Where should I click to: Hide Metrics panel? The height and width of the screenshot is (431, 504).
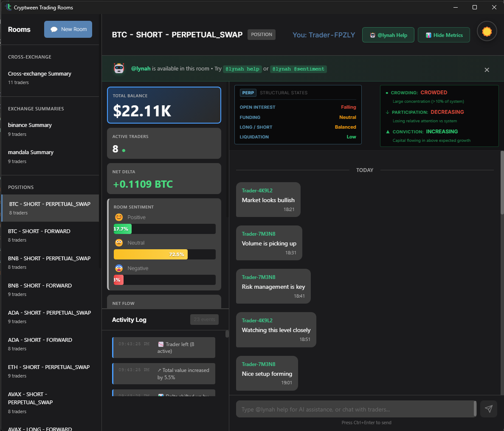point(444,35)
